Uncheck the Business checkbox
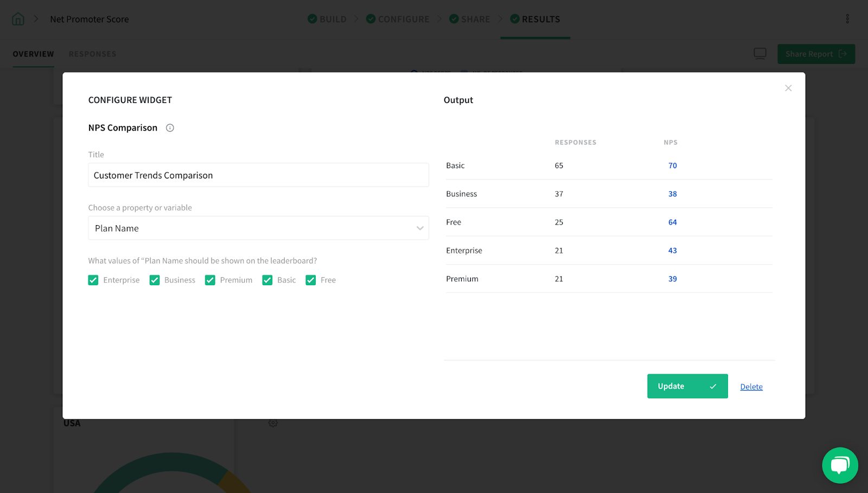 pos(155,280)
